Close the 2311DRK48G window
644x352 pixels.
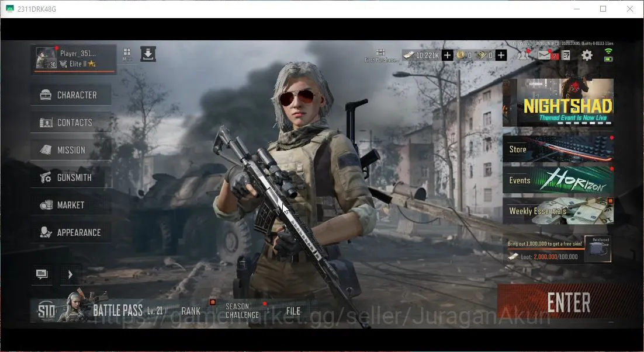[629, 9]
